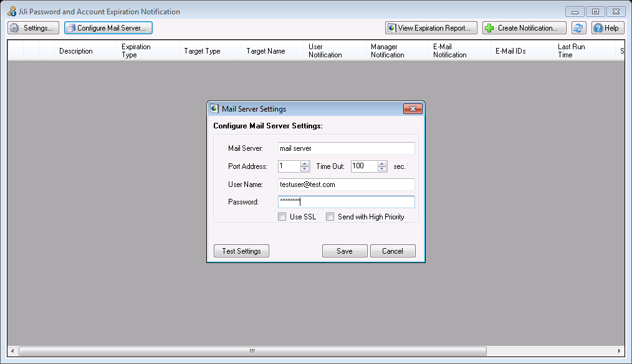Decrease Port Address with down arrow
The height and width of the screenshot is (364, 632).
click(x=305, y=169)
